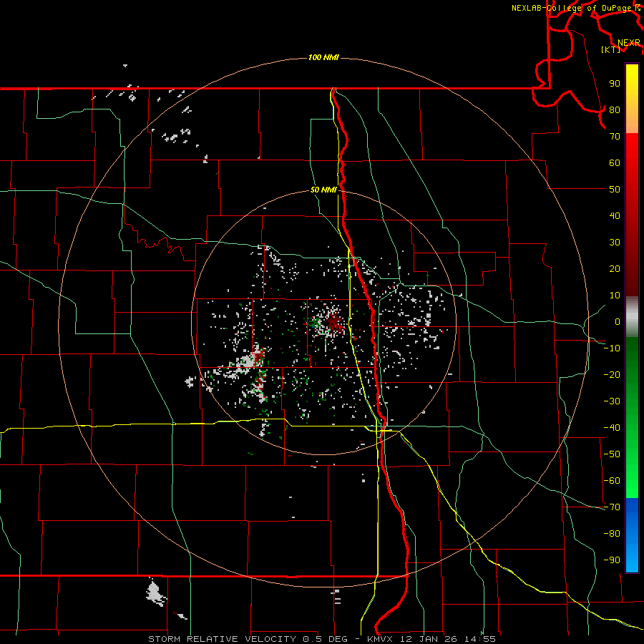Select the -60 value on the velocity scale
The height and width of the screenshot is (644, 644).
tap(612, 481)
